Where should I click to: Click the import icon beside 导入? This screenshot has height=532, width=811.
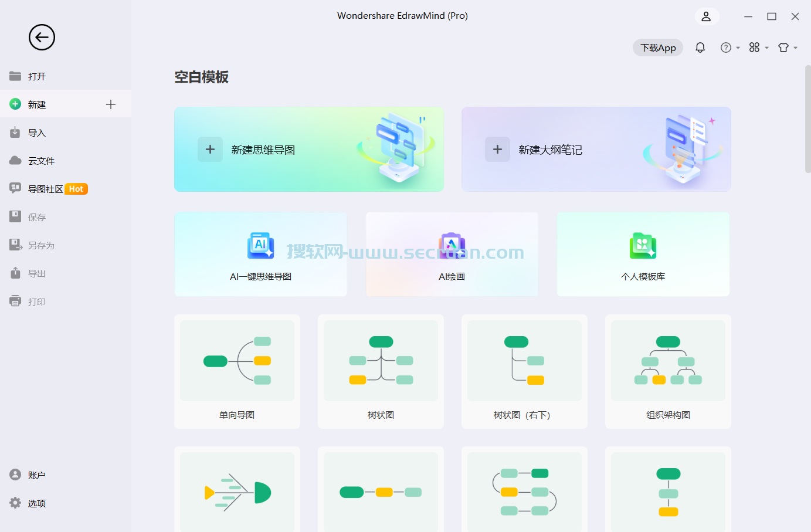point(15,133)
